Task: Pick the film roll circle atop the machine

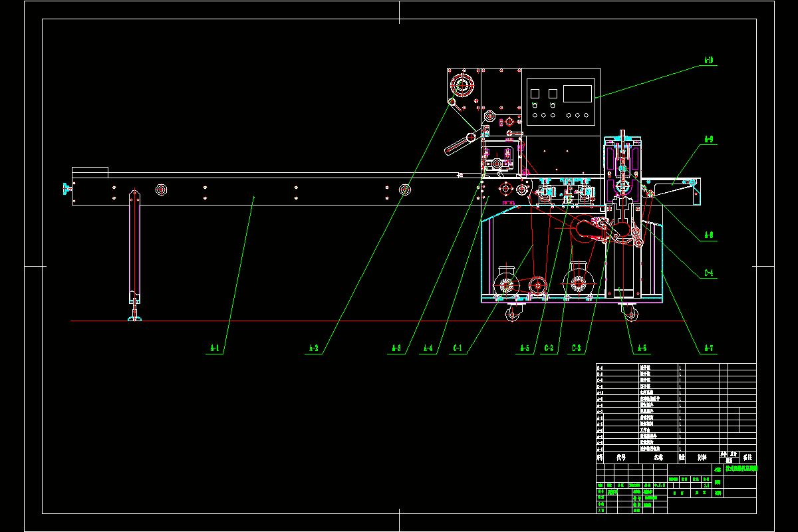Action: 461,84
